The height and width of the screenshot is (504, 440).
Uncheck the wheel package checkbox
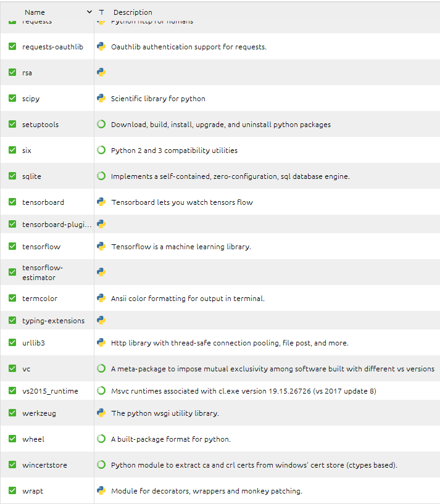tap(12, 439)
